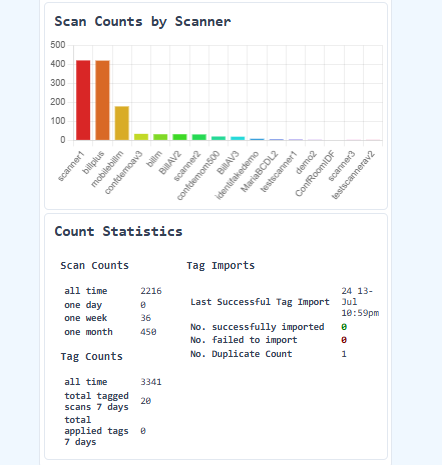Image resolution: width=442 pixels, height=465 pixels.
Task: Click the one week value 36
Action: point(145,318)
